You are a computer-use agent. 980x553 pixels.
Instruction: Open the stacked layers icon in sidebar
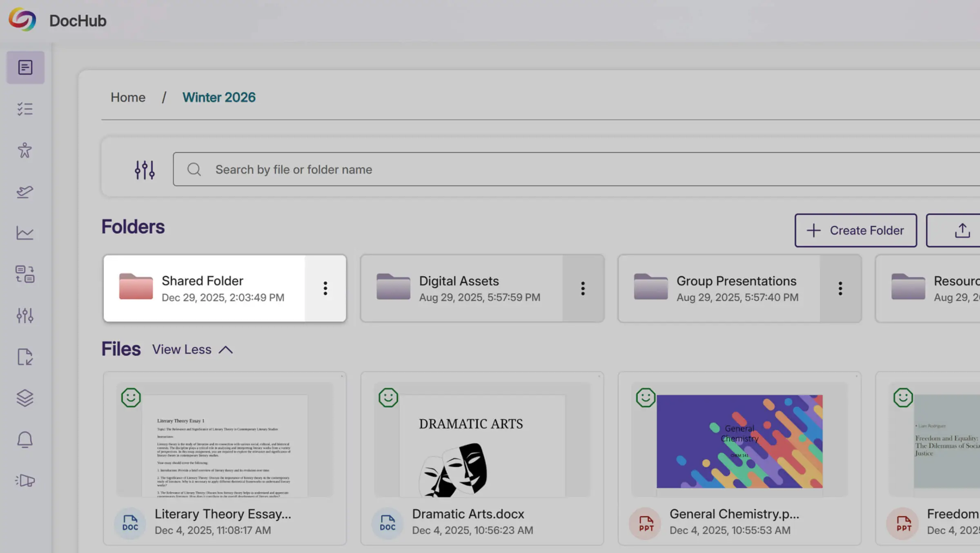(25, 398)
